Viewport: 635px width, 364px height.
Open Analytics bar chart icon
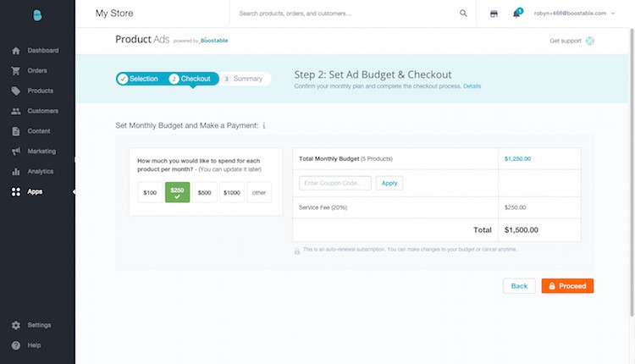click(16, 172)
